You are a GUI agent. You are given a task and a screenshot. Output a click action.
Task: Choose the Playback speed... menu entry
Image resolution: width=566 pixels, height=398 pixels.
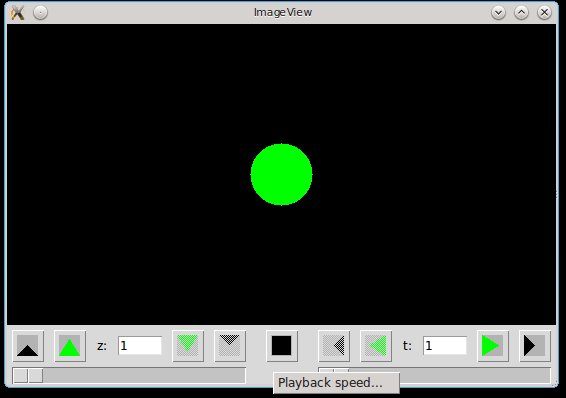click(x=336, y=383)
